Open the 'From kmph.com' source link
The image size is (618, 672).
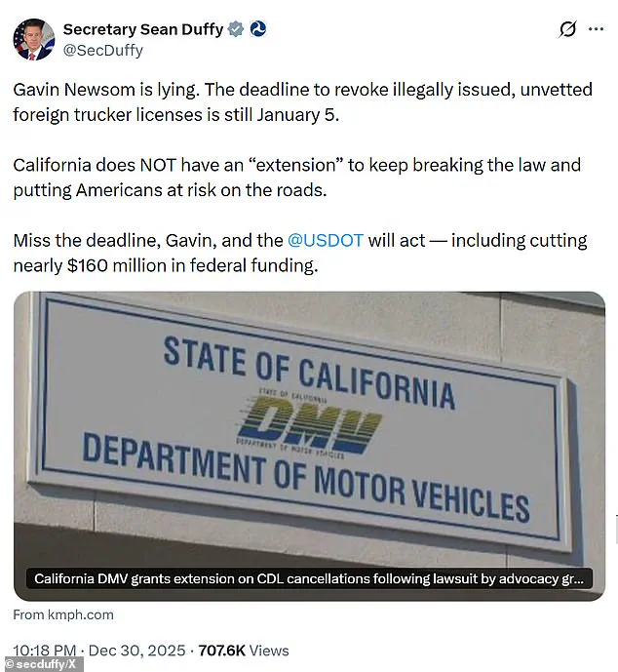pyautogui.click(x=63, y=614)
